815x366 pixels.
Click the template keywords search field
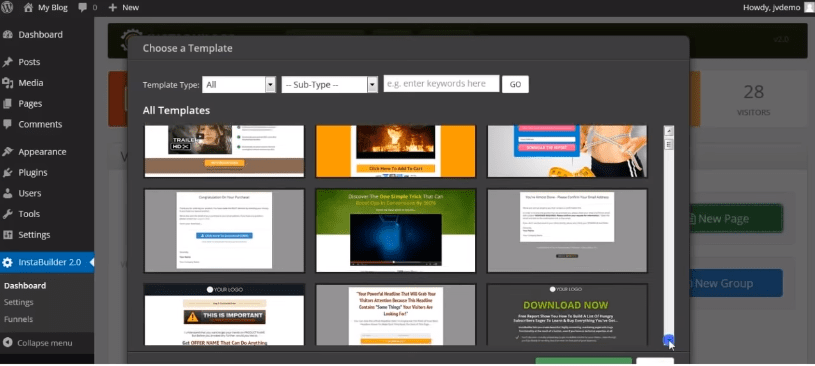[441, 84]
